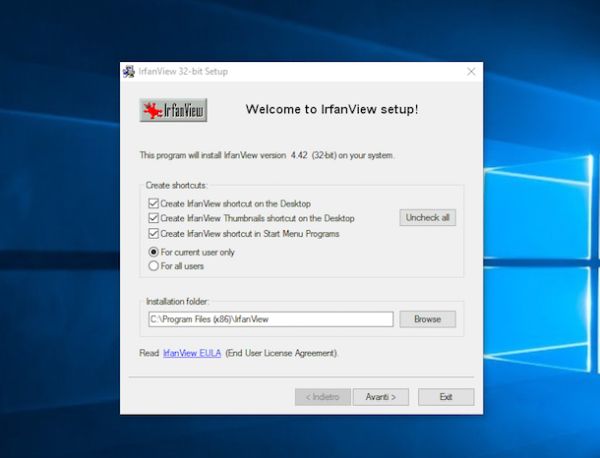
Task: Click the setup icon in title bar
Action: pyautogui.click(x=128, y=72)
